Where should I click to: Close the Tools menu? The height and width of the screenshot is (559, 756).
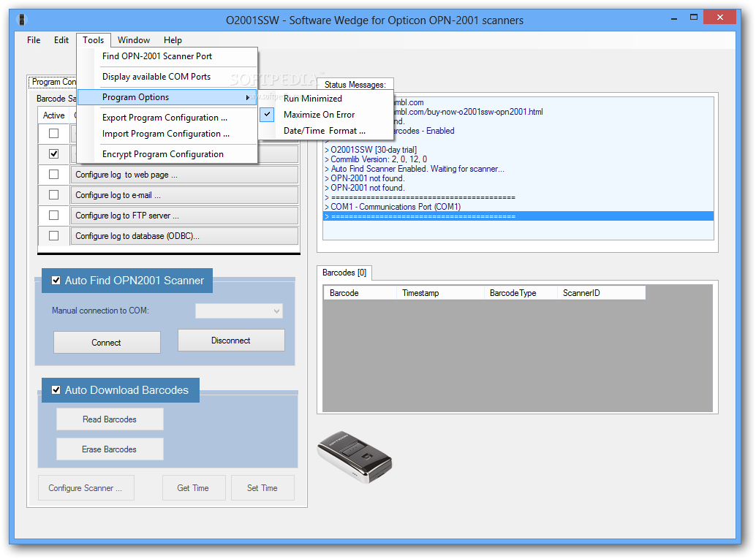pyautogui.click(x=93, y=40)
